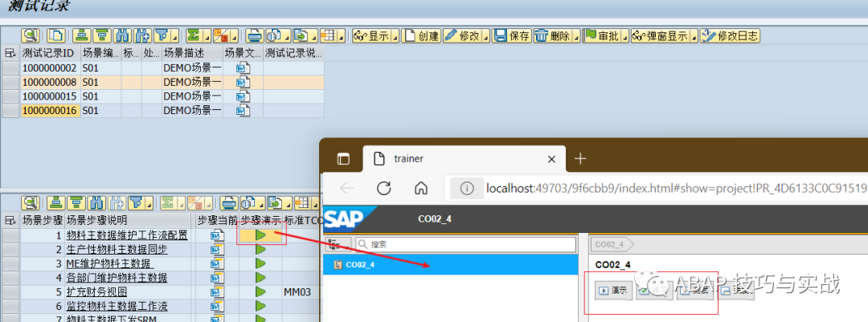The height and width of the screenshot is (322, 868).
Task: Click the Sum sigma icon in upper toolbar
Action: click(194, 36)
